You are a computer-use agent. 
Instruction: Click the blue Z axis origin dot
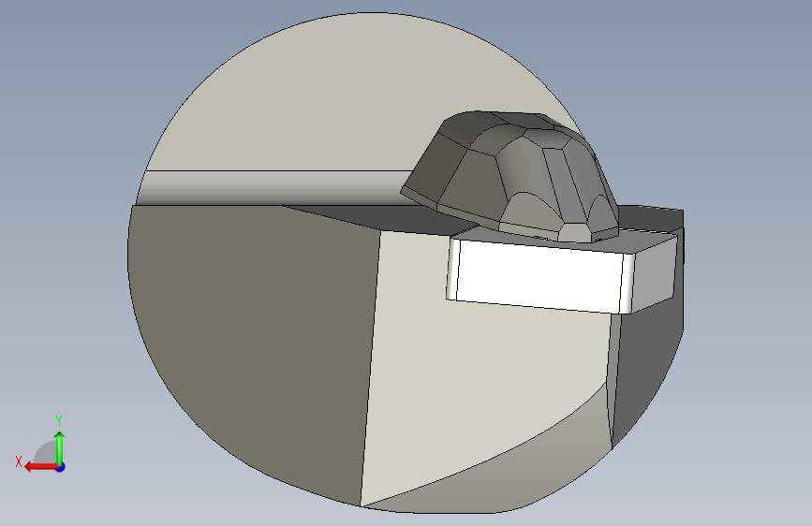click(x=61, y=467)
